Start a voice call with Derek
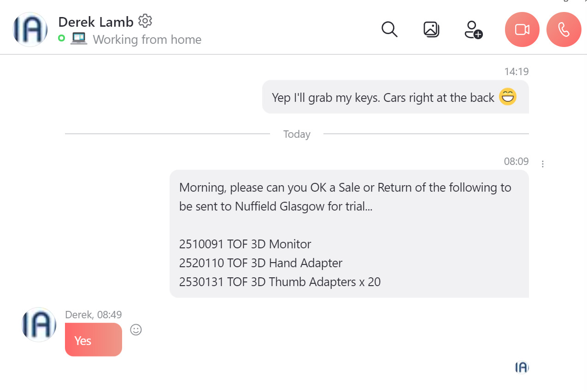587x392 pixels. click(564, 29)
